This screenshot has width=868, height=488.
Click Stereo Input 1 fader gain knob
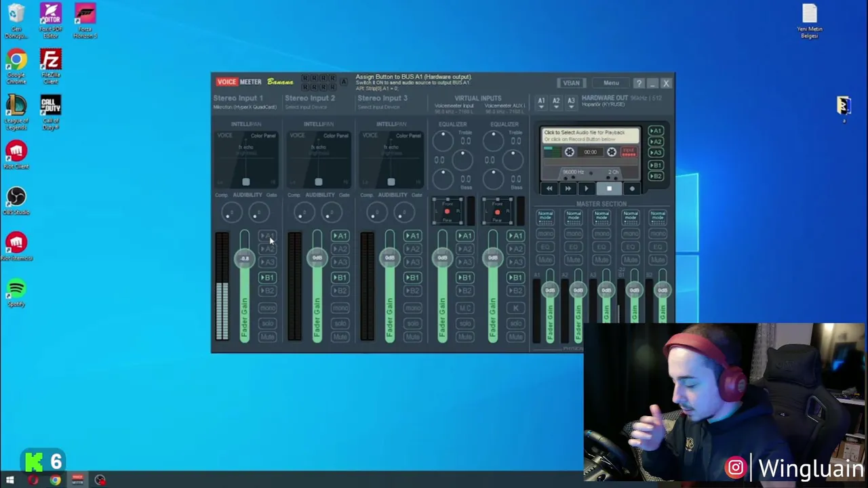[245, 258]
